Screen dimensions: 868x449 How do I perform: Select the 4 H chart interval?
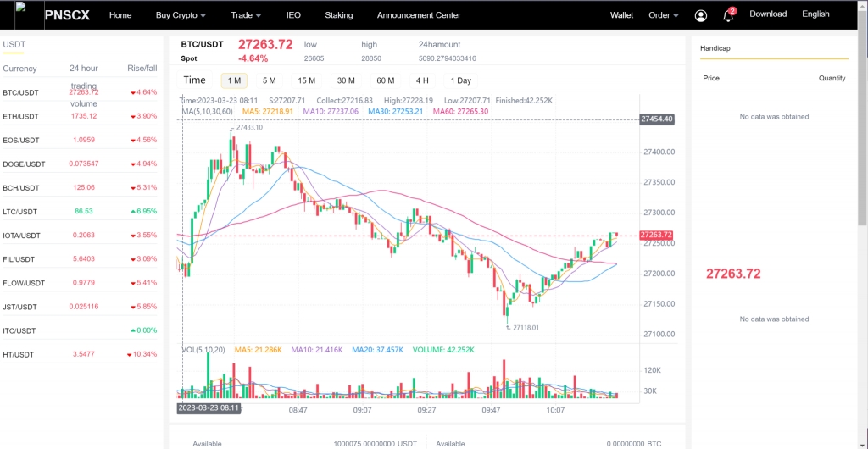tap(421, 80)
